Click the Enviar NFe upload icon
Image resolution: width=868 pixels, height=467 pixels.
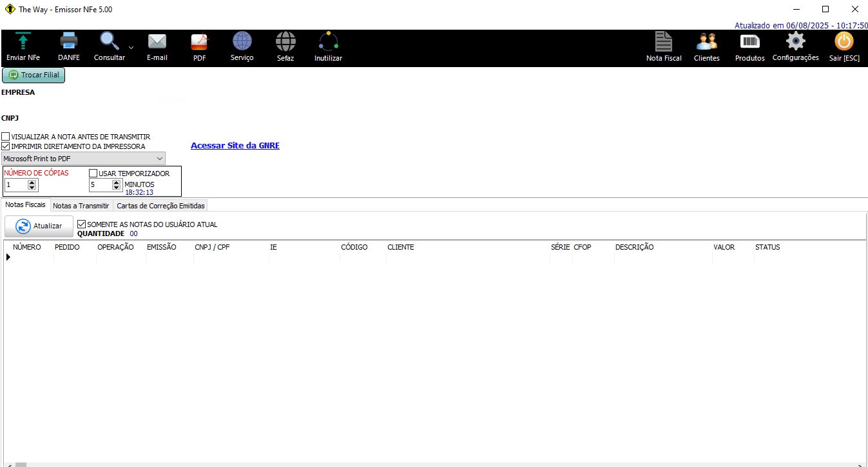23,43
